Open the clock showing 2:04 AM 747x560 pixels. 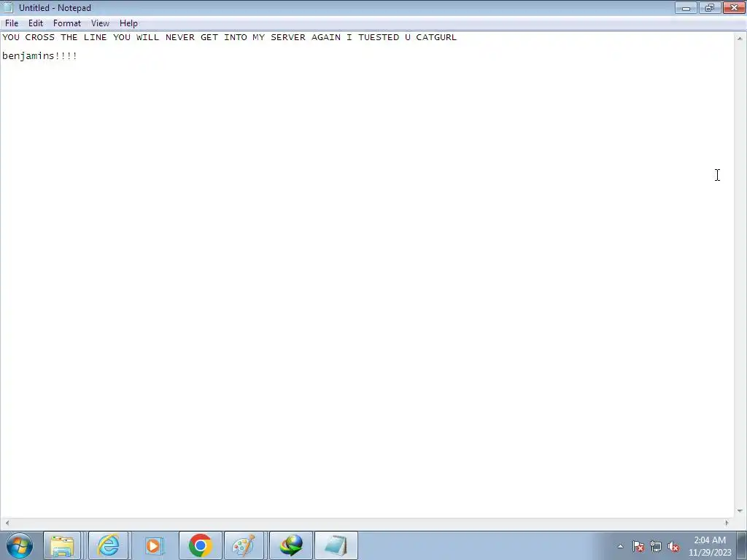(710, 546)
